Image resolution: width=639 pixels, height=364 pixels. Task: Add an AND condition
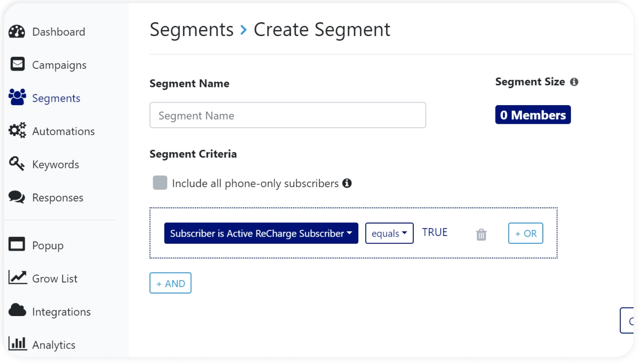pyautogui.click(x=171, y=283)
